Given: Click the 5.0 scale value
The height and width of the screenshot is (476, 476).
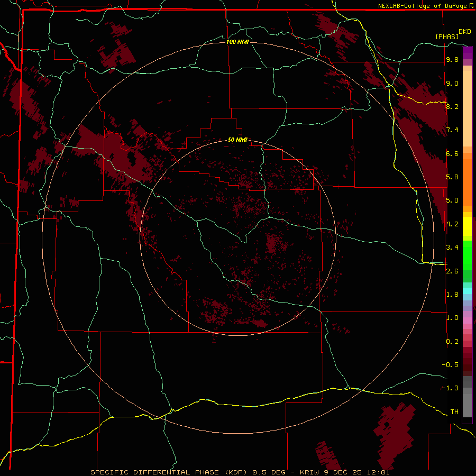Looking at the screenshot, I should (x=452, y=200).
